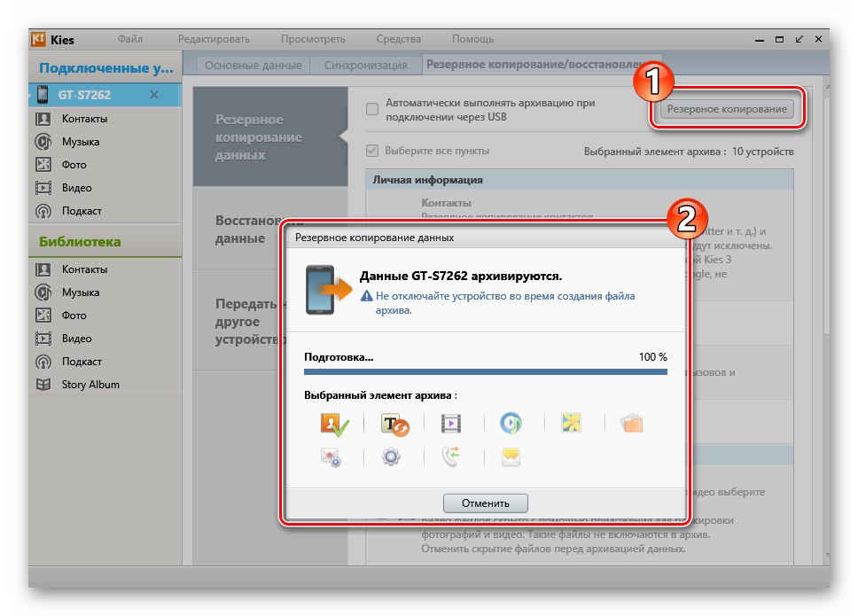Switch to the Синхронизация tab

tap(365, 65)
